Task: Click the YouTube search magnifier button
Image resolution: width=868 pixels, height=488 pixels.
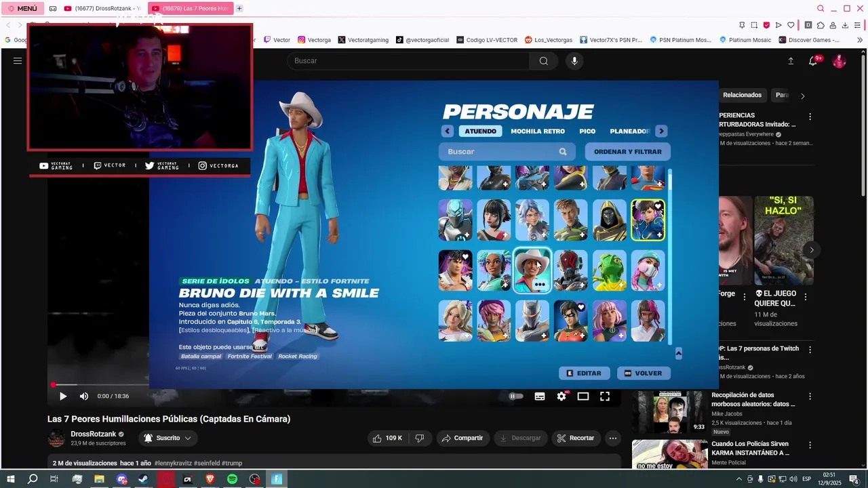Action: click(544, 61)
